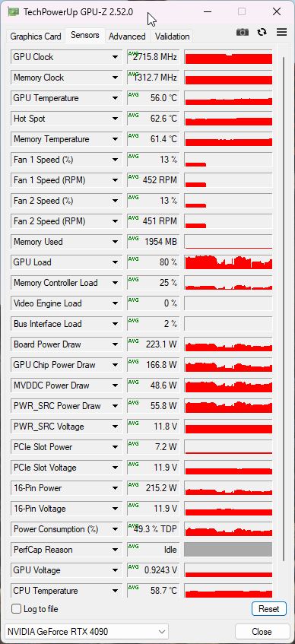Open the Power Consumption (%) dropdown arrow
This screenshot has height=644, width=295.
click(x=115, y=529)
